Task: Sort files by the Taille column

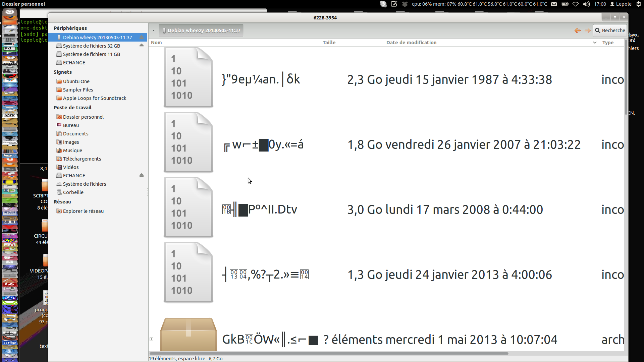Action: tap(329, 43)
